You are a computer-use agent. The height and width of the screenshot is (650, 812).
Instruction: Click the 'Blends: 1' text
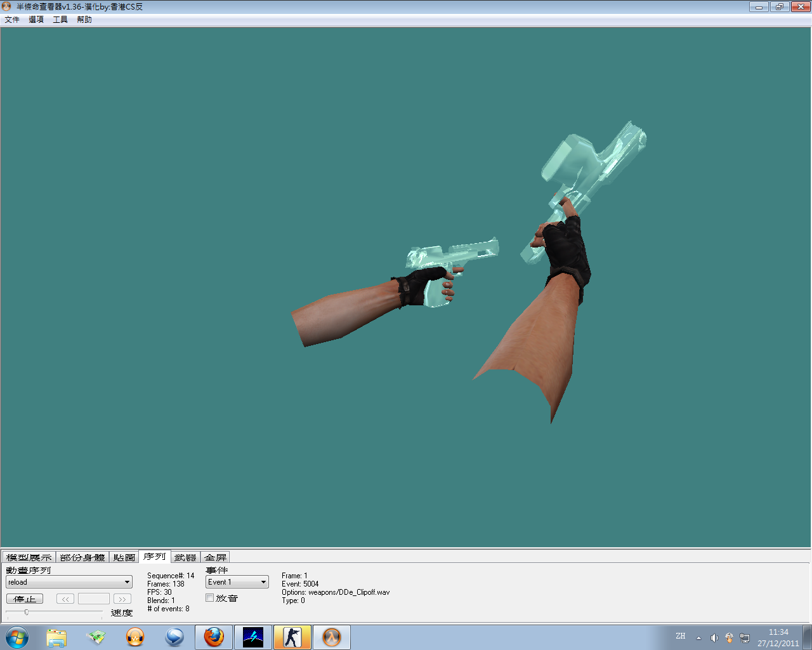161,600
